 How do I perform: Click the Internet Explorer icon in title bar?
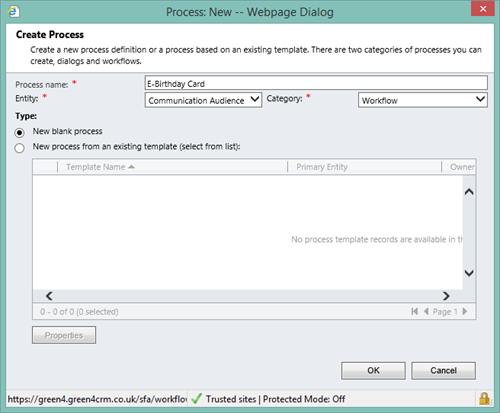(x=13, y=12)
